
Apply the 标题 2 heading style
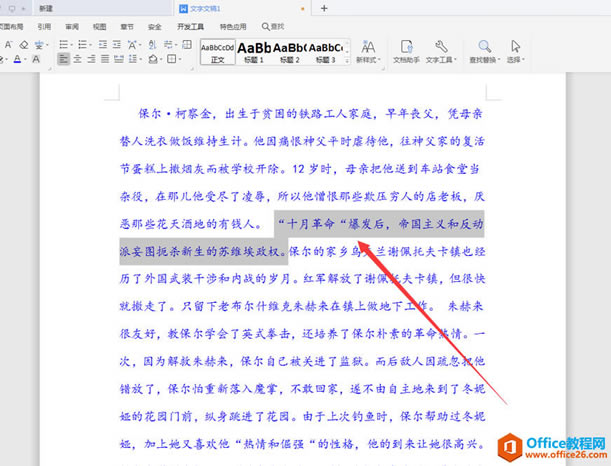(290, 52)
